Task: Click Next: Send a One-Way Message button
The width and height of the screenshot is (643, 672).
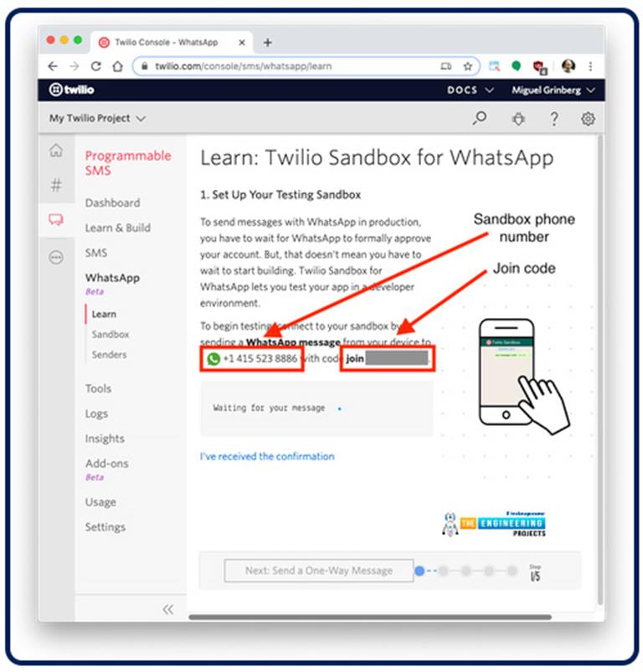Action: click(318, 571)
